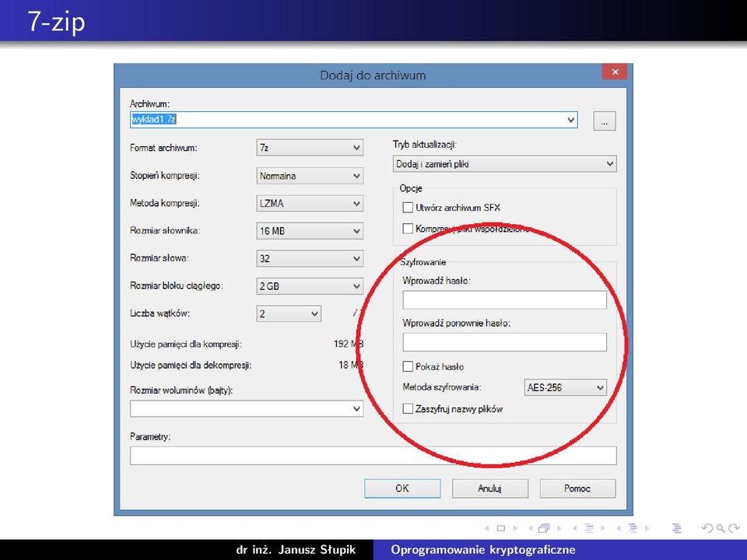Expand Rozmiar bloku ciągłego 2 GB dropdown

click(x=310, y=286)
